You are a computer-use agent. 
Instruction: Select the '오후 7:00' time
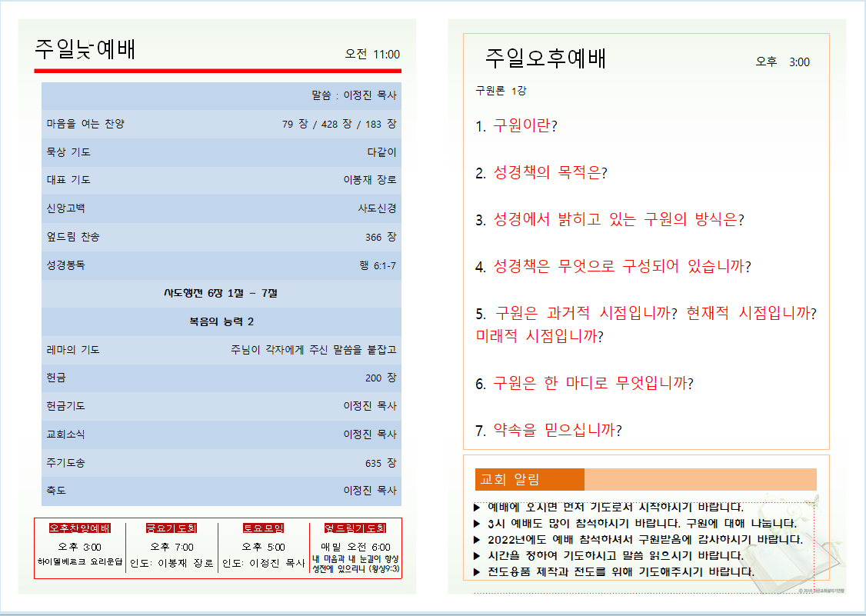(x=172, y=547)
